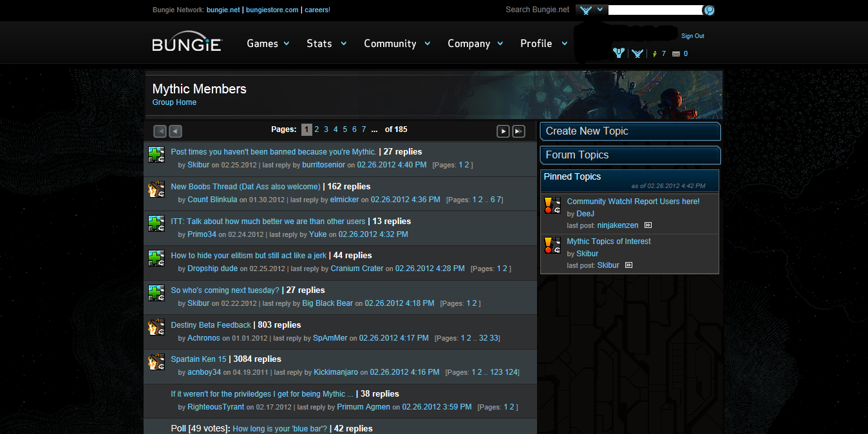Click Create New Topic button

click(x=630, y=131)
